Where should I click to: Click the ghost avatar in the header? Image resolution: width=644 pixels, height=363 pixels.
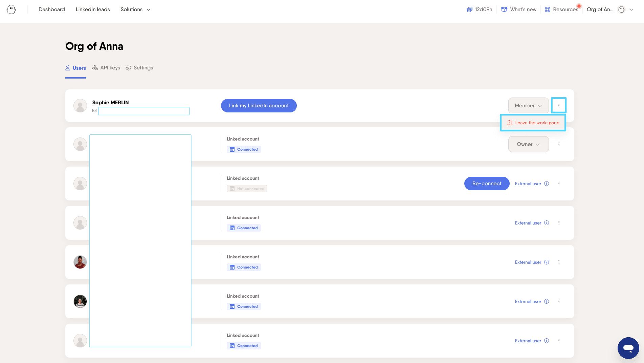(621, 9)
